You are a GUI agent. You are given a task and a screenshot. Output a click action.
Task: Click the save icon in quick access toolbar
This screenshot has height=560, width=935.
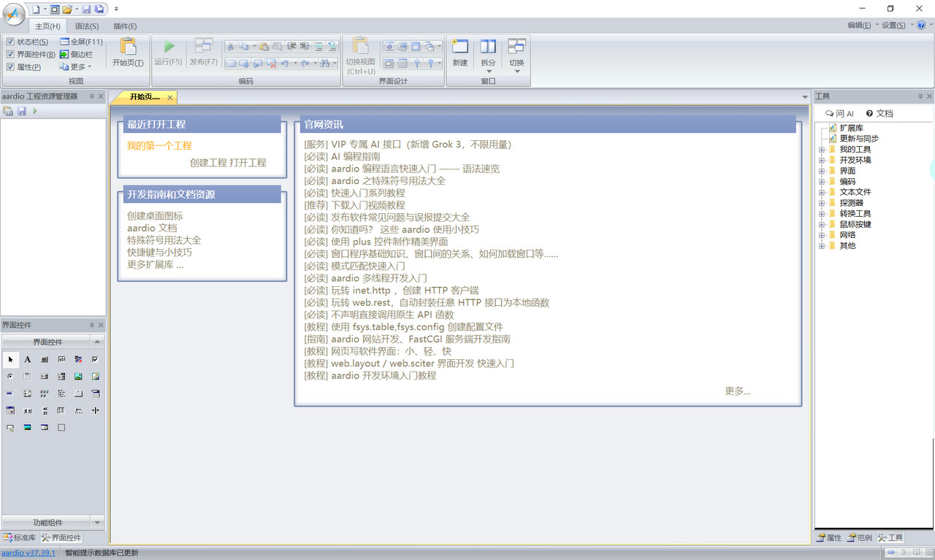coord(86,9)
